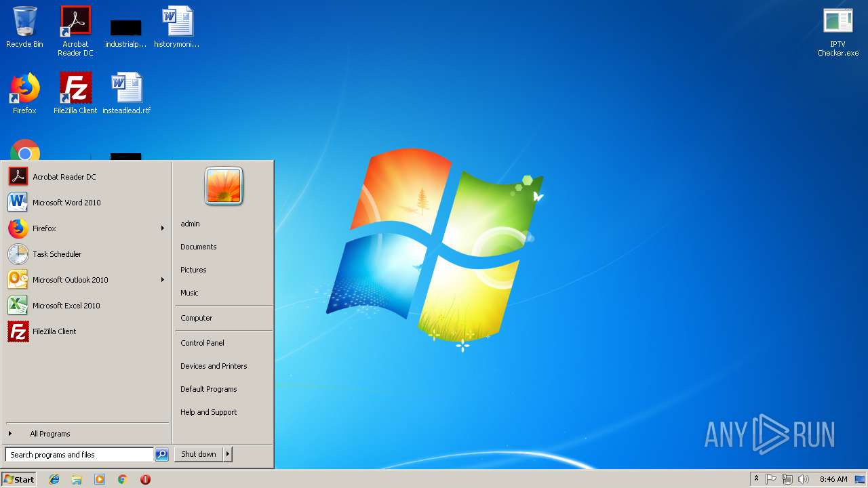Open Task Scheduler from the Start menu
This screenshot has height=488, width=868.
point(87,254)
